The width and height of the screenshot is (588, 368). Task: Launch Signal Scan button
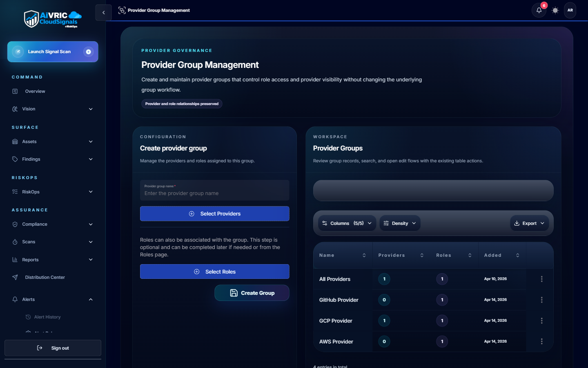point(53,52)
